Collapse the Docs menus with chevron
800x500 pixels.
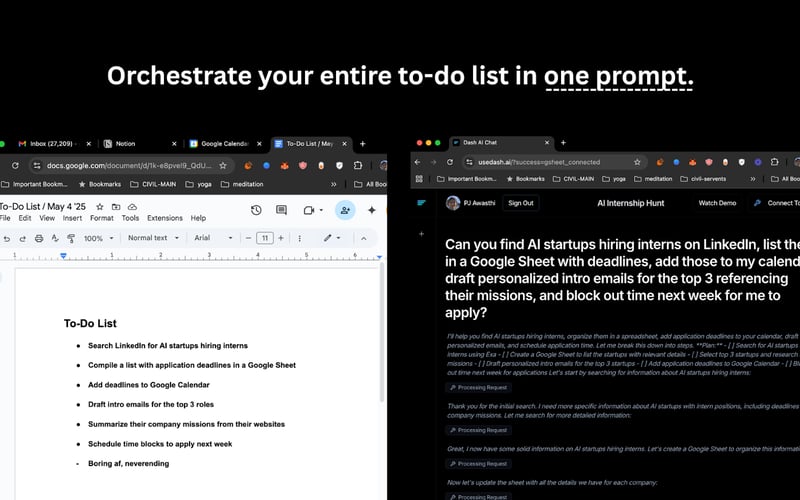(x=364, y=238)
